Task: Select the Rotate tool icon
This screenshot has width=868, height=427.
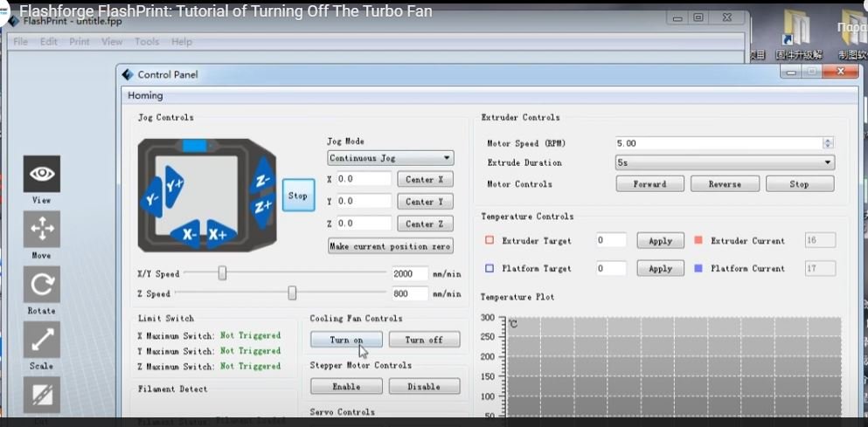Action: click(41, 285)
